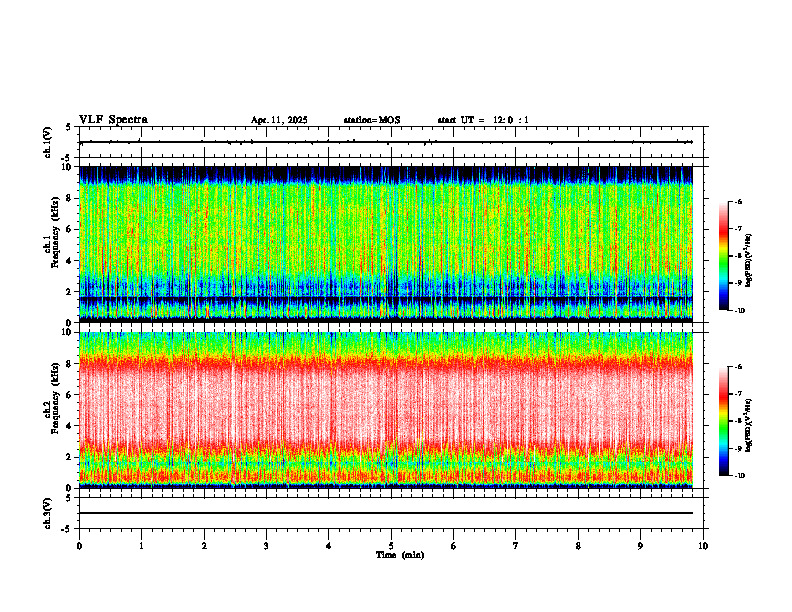Click the "5" tick on the Time axis

coord(391,546)
